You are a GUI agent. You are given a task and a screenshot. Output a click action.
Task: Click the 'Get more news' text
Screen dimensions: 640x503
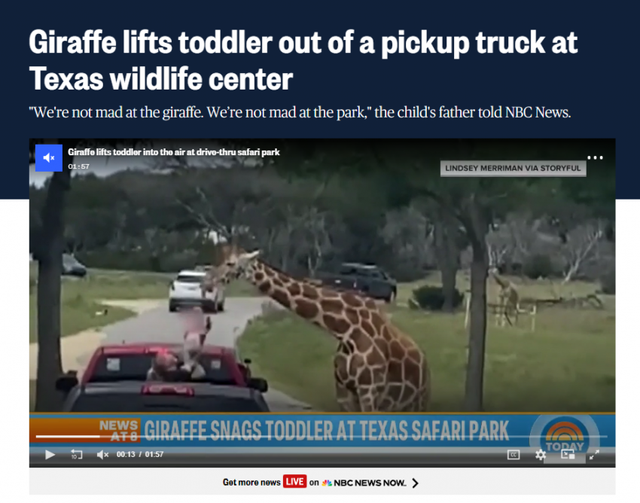pyautogui.click(x=251, y=483)
